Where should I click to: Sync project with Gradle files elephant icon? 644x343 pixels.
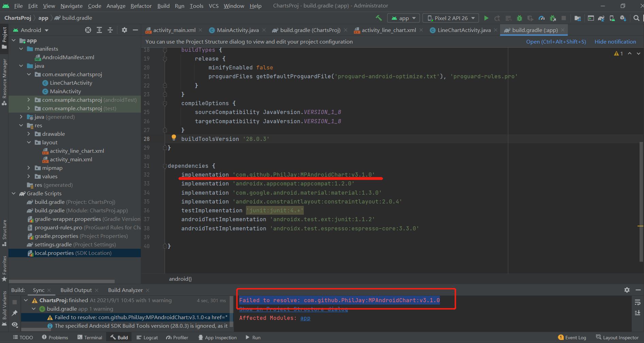[x=601, y=18]
